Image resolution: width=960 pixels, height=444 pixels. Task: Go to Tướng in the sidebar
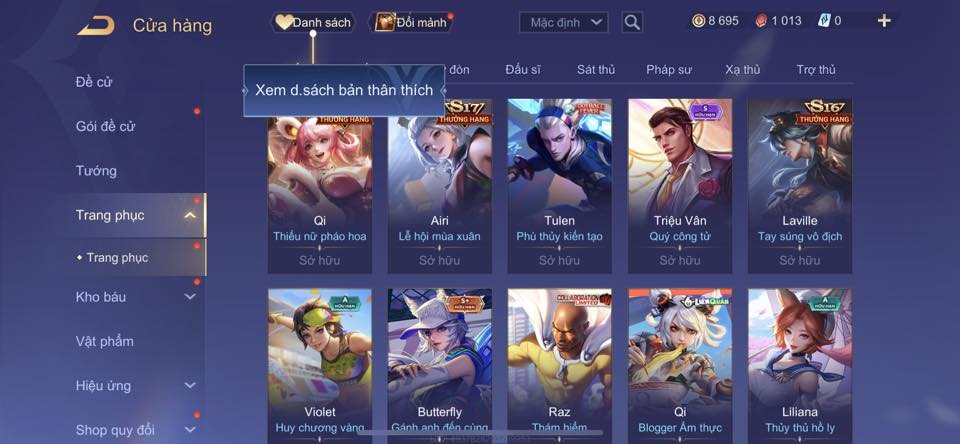pos(96,171)
